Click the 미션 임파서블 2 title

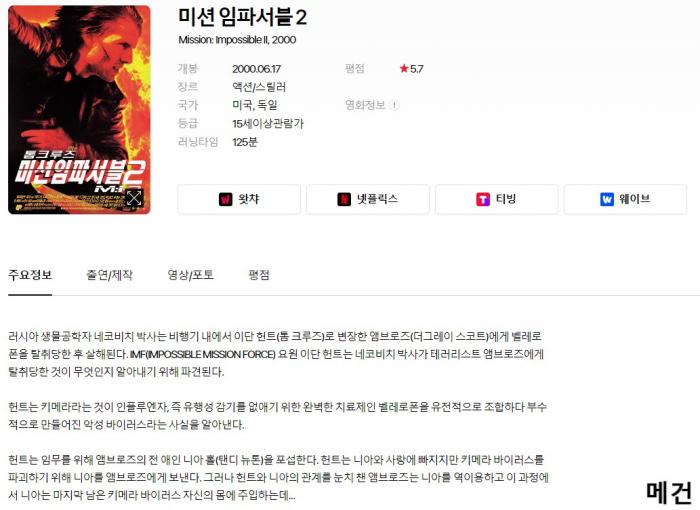[x=242, y=17]
